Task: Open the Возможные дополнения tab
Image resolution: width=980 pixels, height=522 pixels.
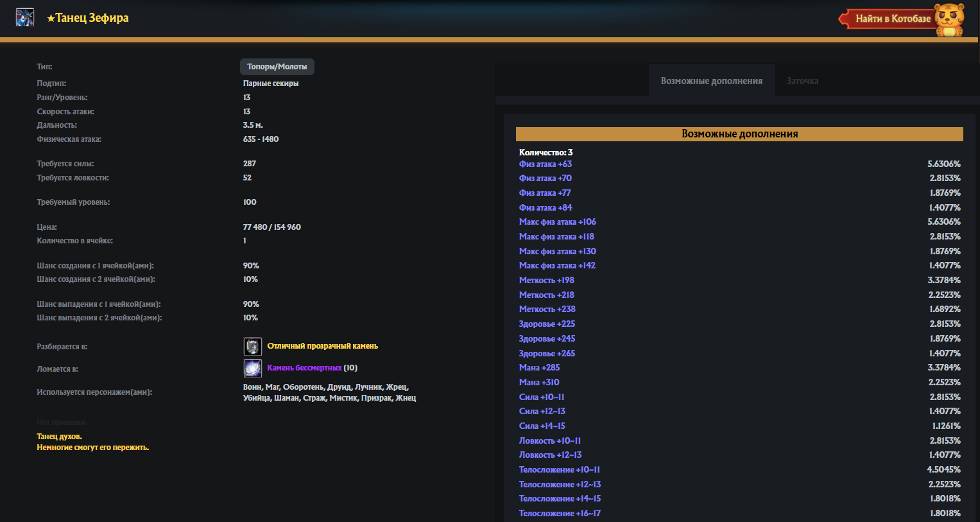Action: tap(711, 81)
